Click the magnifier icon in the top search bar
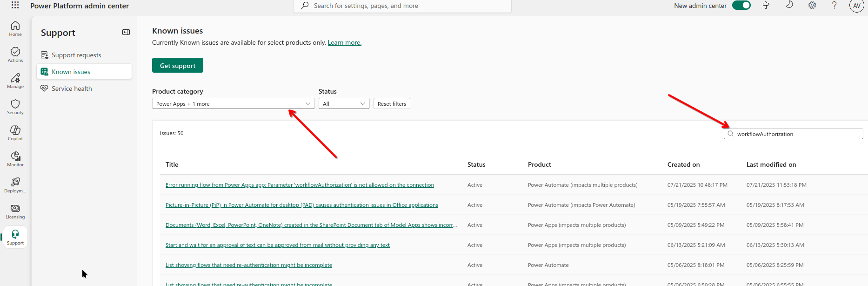The width and height of the screenshot is (868, 286). tap(305, 6)
